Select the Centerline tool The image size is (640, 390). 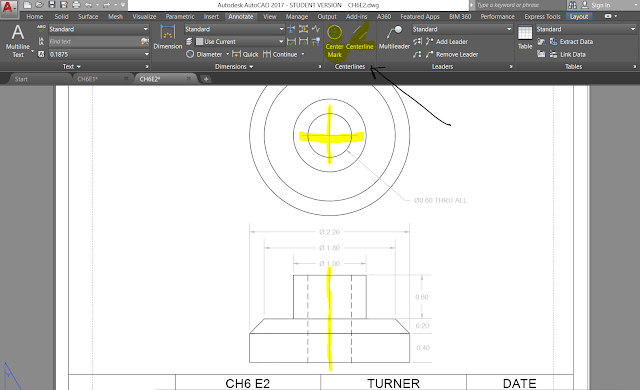tap(360, 38)
